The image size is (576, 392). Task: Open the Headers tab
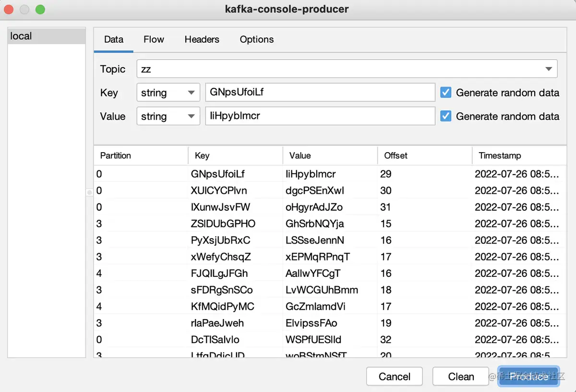(202, 39)
